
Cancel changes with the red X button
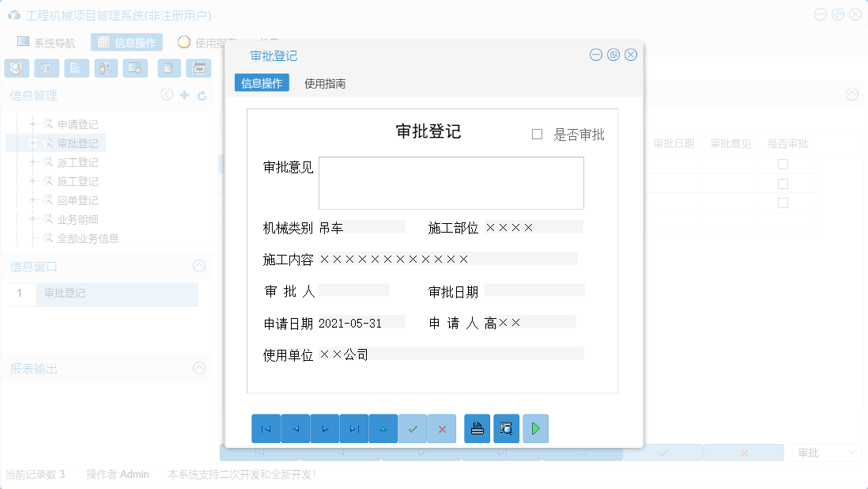441,428
